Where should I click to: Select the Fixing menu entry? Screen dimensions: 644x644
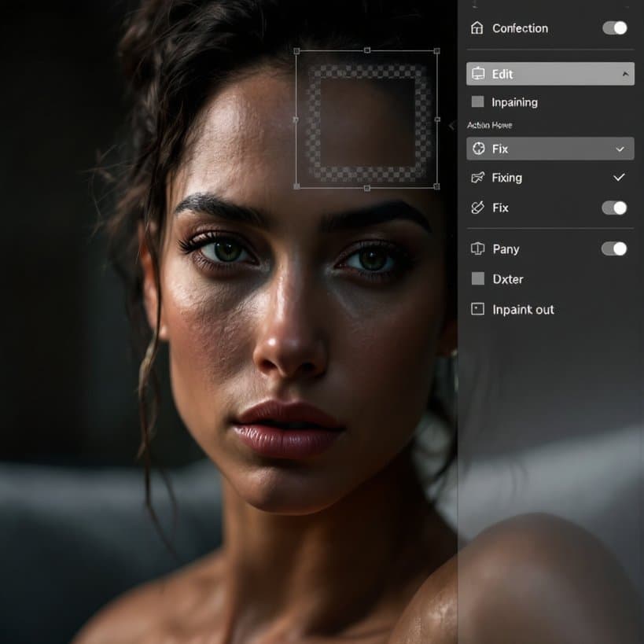(x=550, y=178)
